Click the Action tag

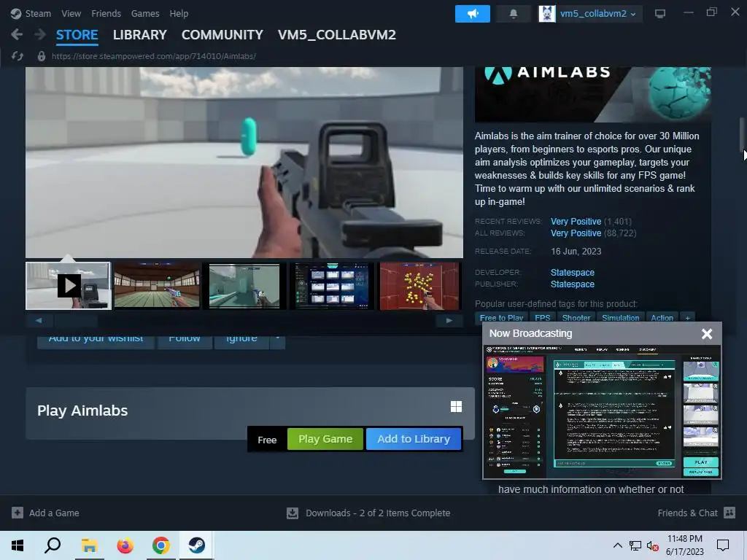pyautogui.click(x=662, y=318)
